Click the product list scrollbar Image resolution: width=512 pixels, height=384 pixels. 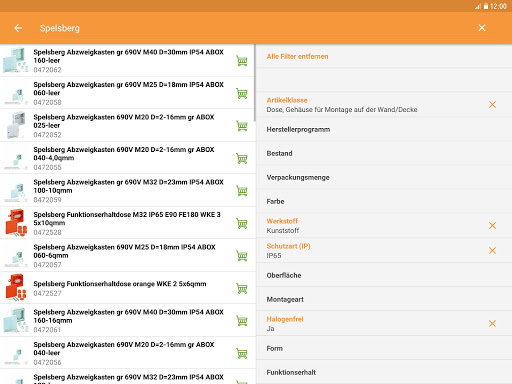(255, 83)
